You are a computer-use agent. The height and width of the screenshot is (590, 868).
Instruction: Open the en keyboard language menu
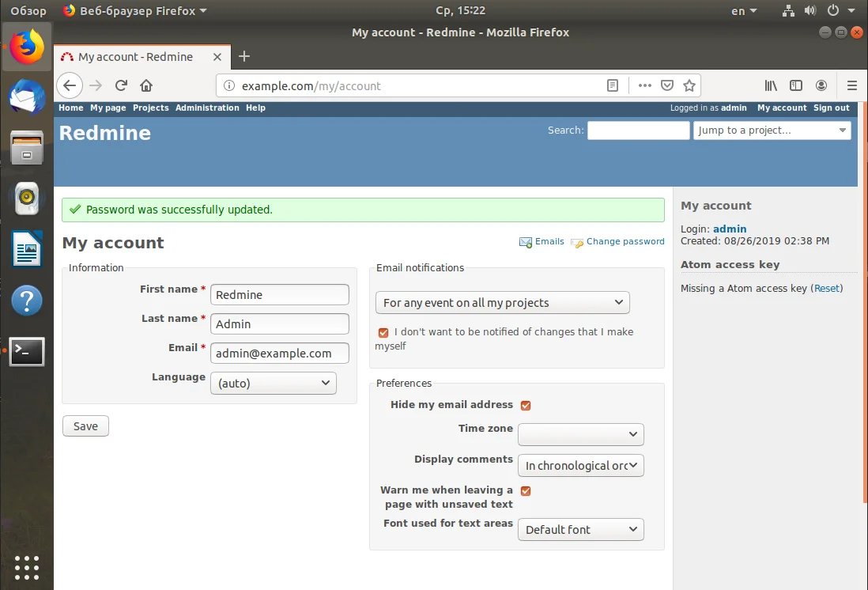click(743, 10)
